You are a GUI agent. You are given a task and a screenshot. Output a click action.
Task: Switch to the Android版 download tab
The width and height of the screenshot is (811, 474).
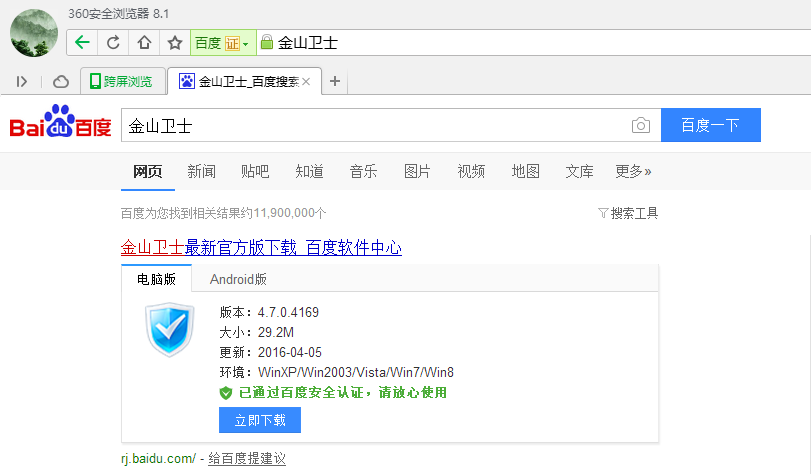238,279
